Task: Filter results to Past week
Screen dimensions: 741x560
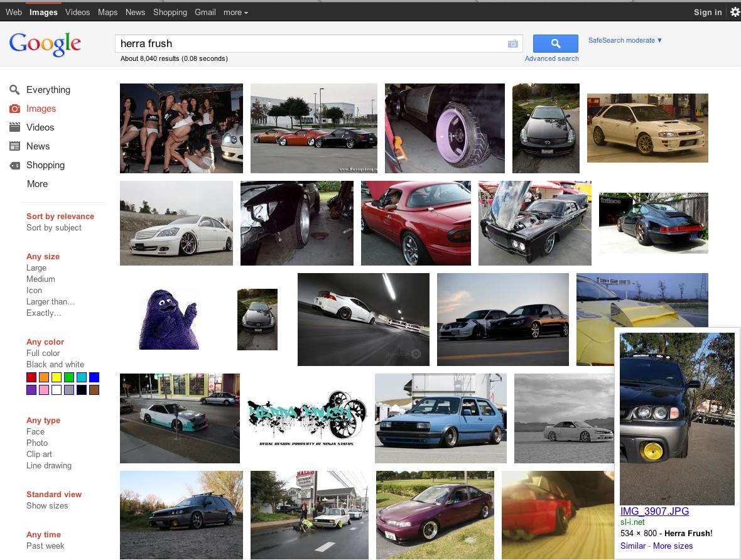Action: pos(45,546)
